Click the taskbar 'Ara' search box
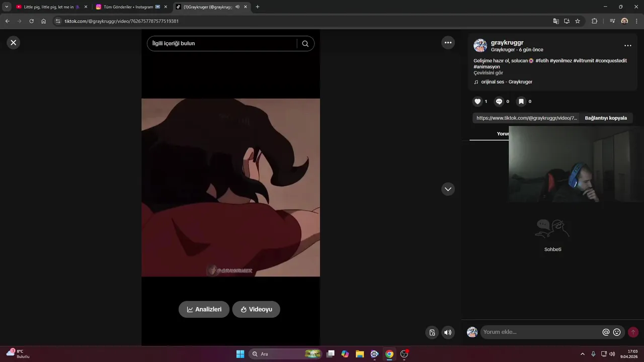The height and width of the screenshot is (362, 644). (286, 354)
